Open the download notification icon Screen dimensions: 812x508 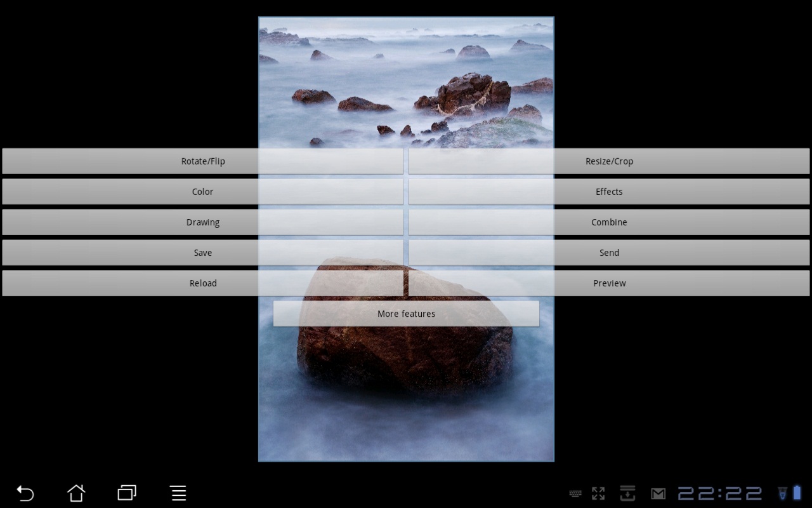(627, 493)
